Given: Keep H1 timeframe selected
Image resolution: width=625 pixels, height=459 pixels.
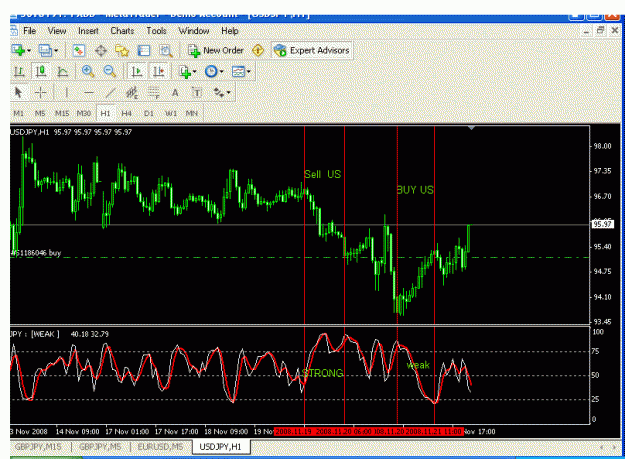Looking at the screenshot, I should (105, 114).
